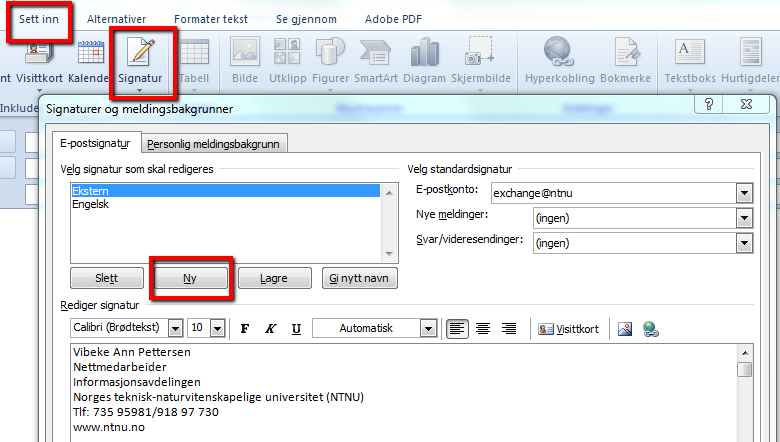
Task: Open the Se gjennom ribbon tab
Action: click(x=306, y=19)
